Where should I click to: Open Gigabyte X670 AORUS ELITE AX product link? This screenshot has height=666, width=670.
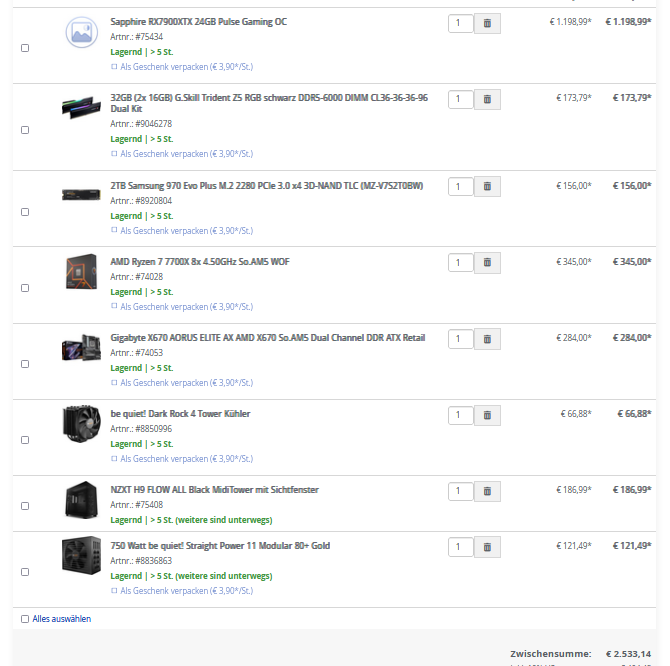coord(268,338)
